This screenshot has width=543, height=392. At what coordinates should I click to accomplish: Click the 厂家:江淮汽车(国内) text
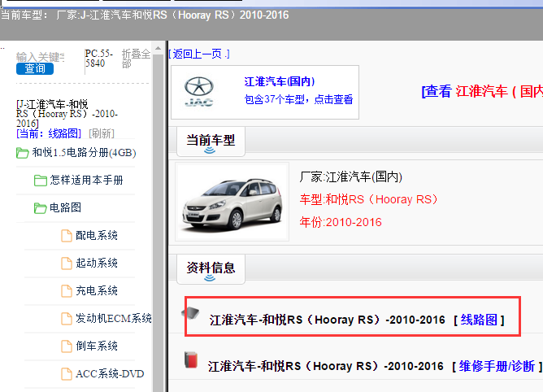351,177
